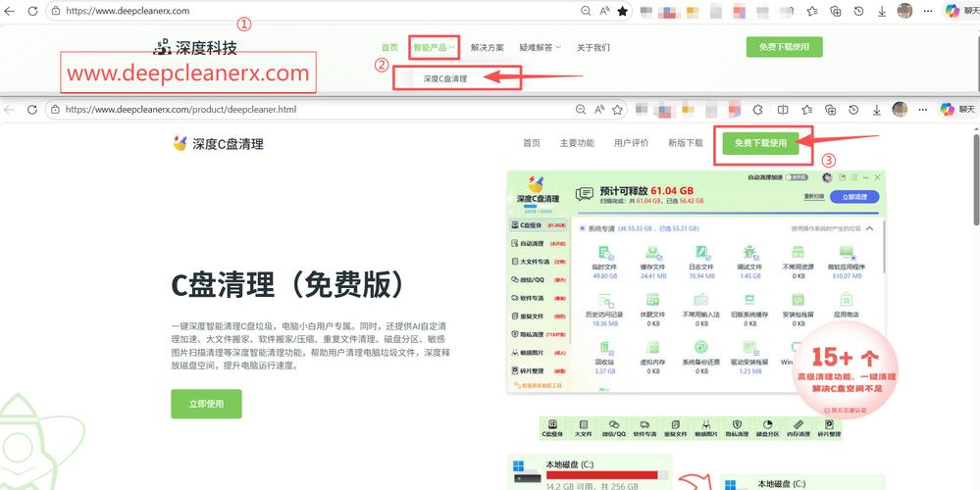Click 重新扫描 link in the app preview
This screenshot has width=980, height=490.
coord(814,197)
